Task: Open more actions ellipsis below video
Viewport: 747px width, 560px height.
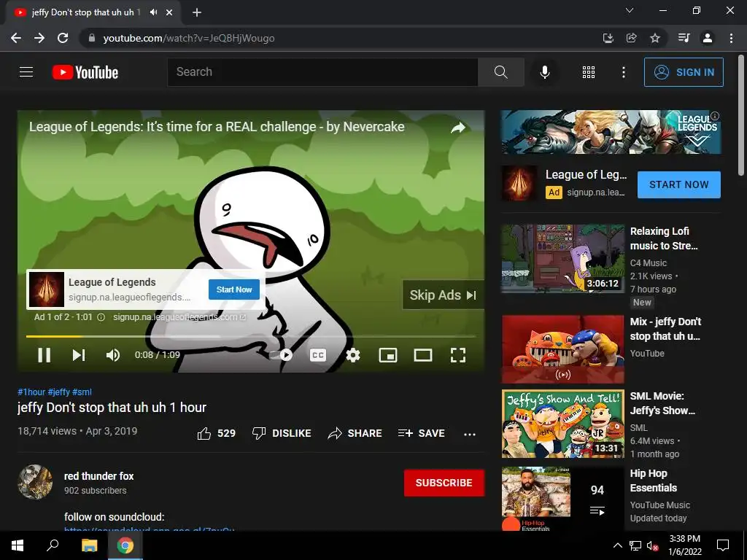Action: coord(470,434)
